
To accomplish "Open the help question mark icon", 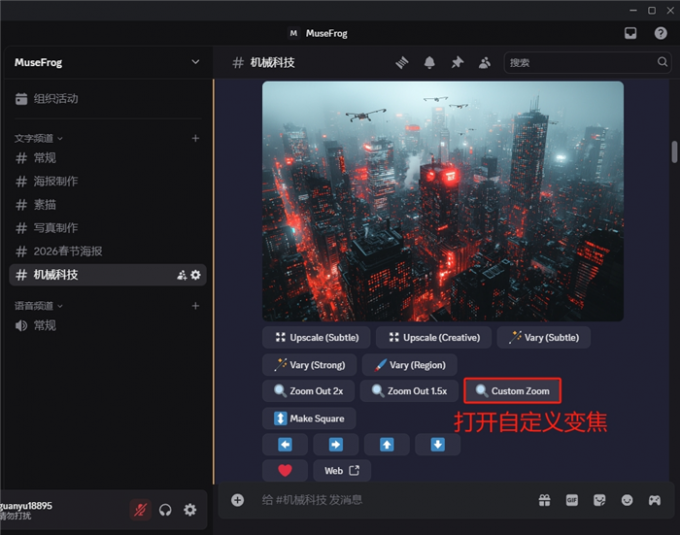I will click(660, 33).
